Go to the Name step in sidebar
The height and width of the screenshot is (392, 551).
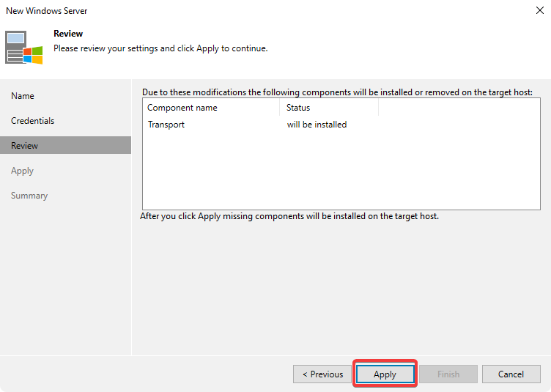[23, 96]
